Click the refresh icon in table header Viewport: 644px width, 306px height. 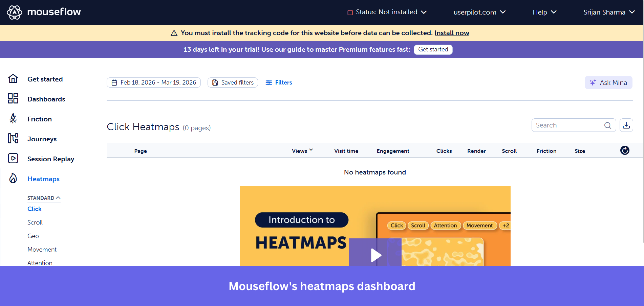click(625, 150)
